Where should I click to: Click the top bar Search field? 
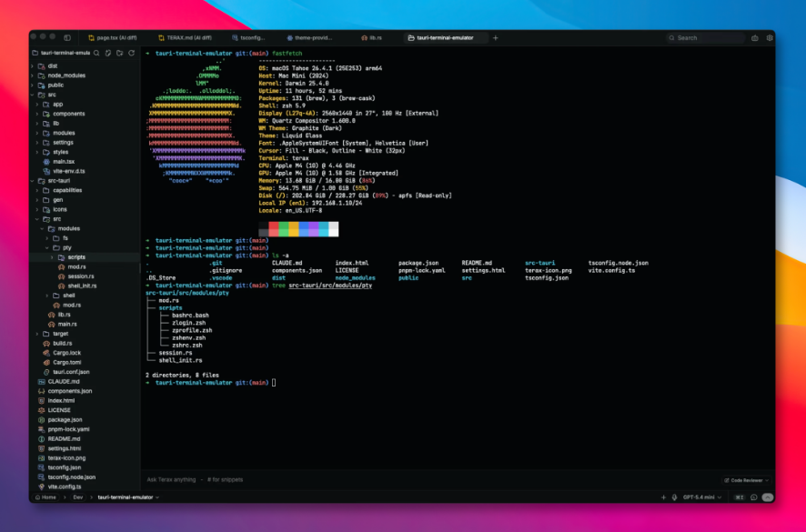coord(705,37)
